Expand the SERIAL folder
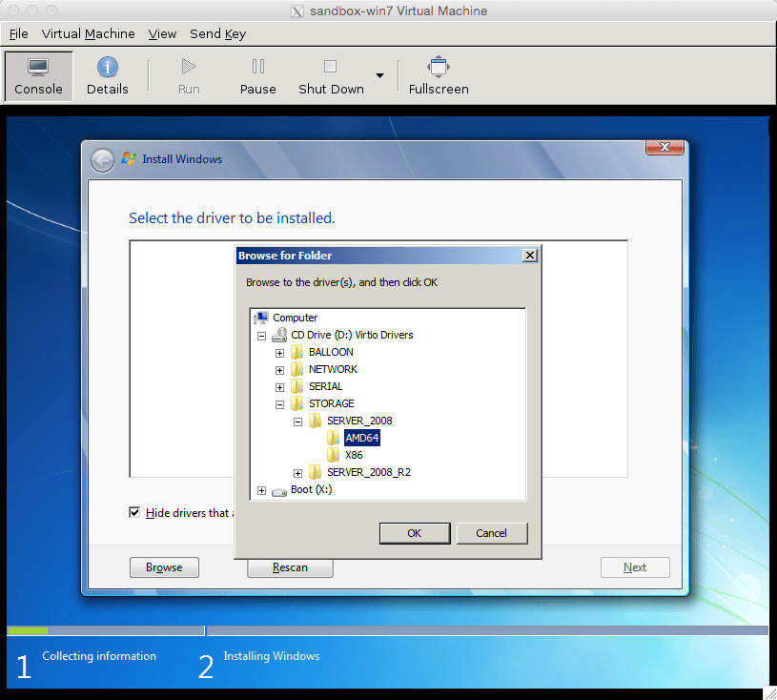 pos(279,388)
